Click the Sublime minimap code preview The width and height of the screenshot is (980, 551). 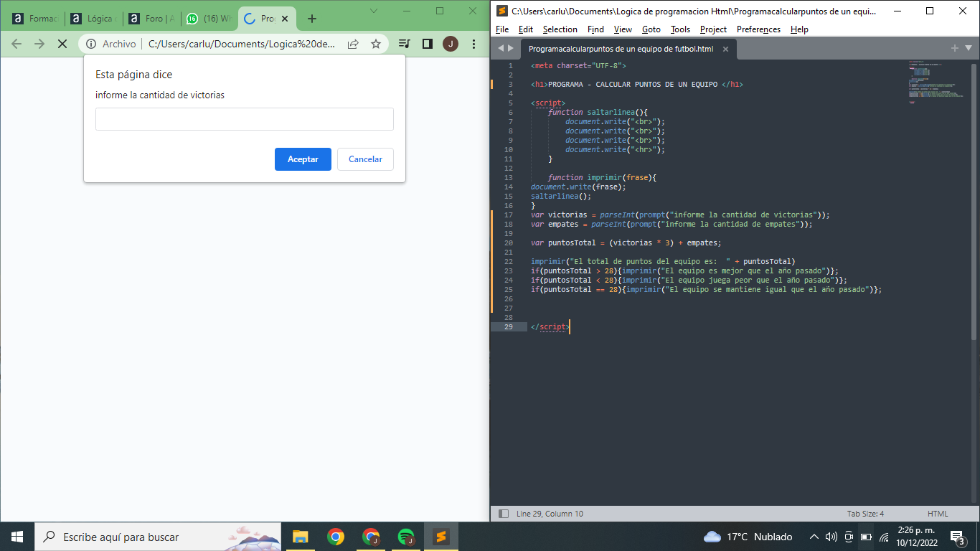coord(936,83)
